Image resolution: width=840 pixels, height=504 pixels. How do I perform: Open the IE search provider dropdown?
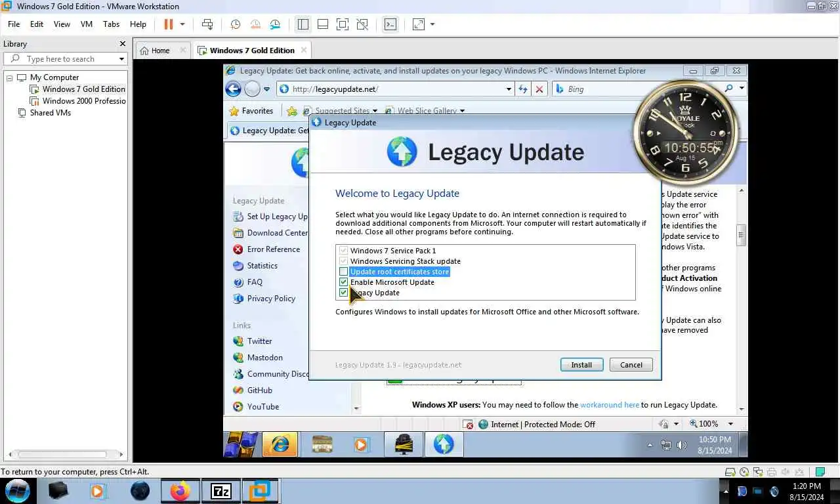[x=742, y=89]
